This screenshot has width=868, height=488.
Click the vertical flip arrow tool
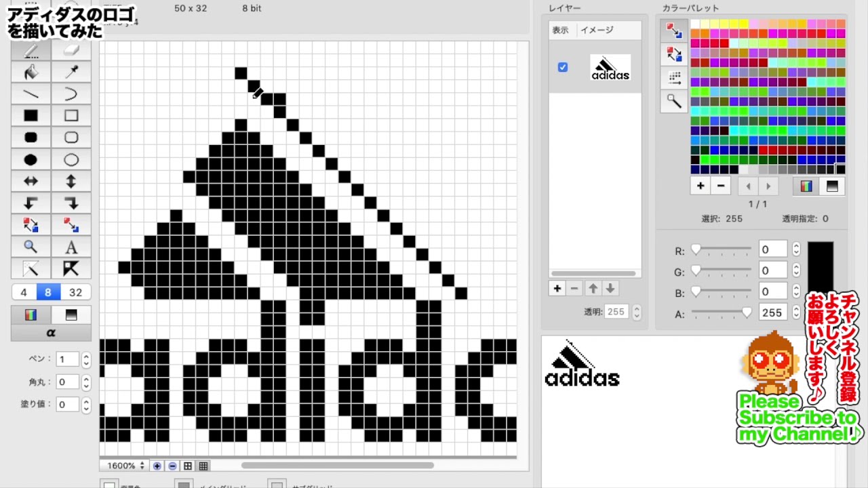tap(71, 182)
